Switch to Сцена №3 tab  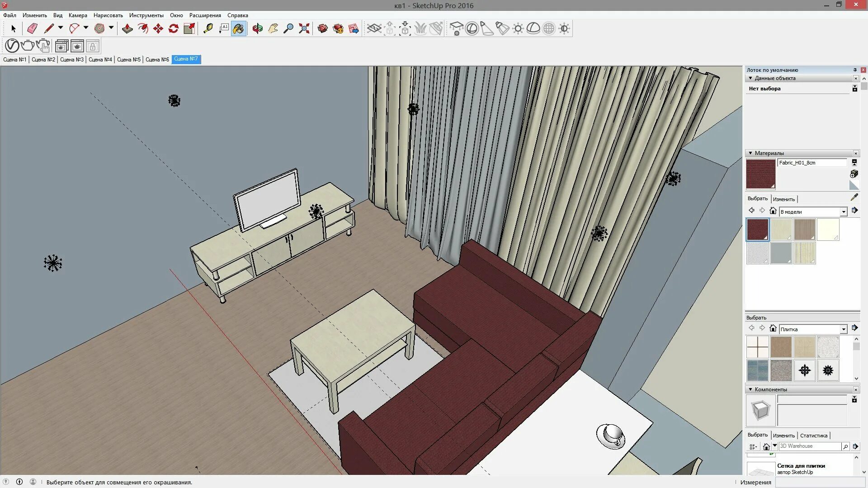72,60
